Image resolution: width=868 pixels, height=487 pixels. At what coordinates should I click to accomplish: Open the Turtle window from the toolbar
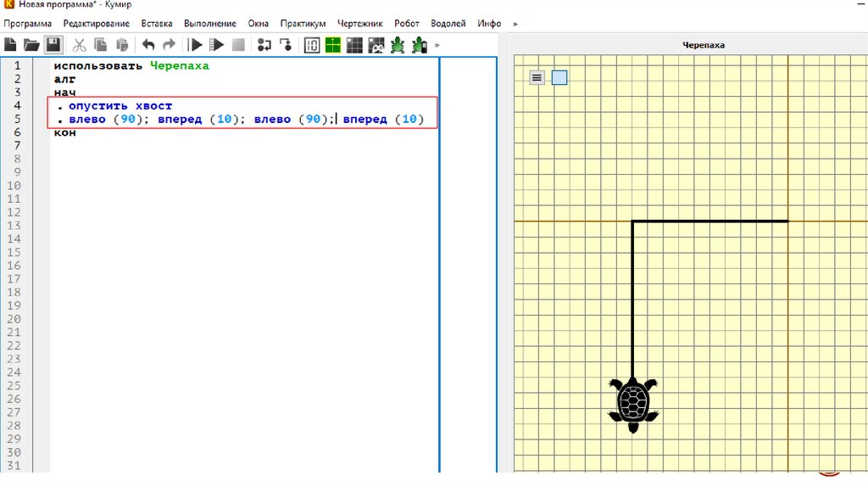pos(397,45)
